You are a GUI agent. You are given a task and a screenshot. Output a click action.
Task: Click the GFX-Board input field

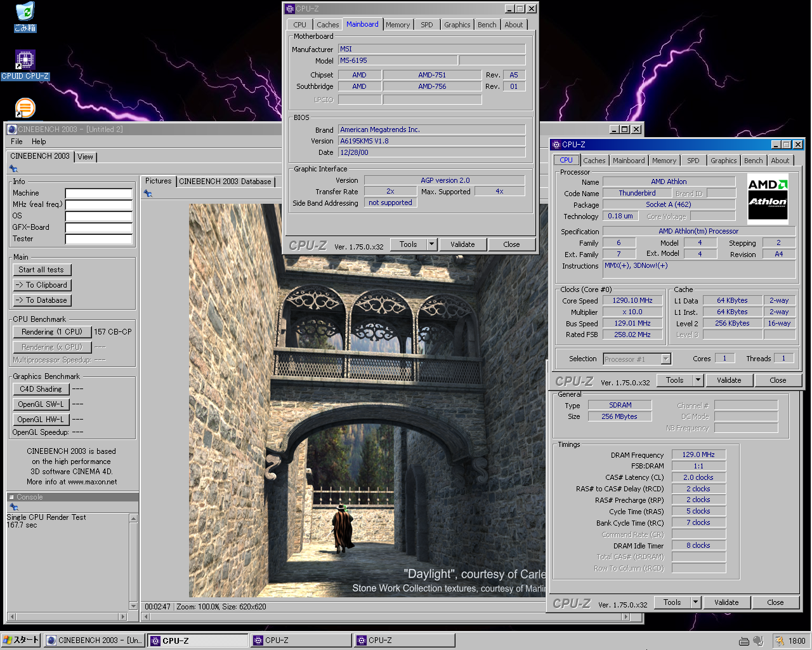[x=99, y=228]
